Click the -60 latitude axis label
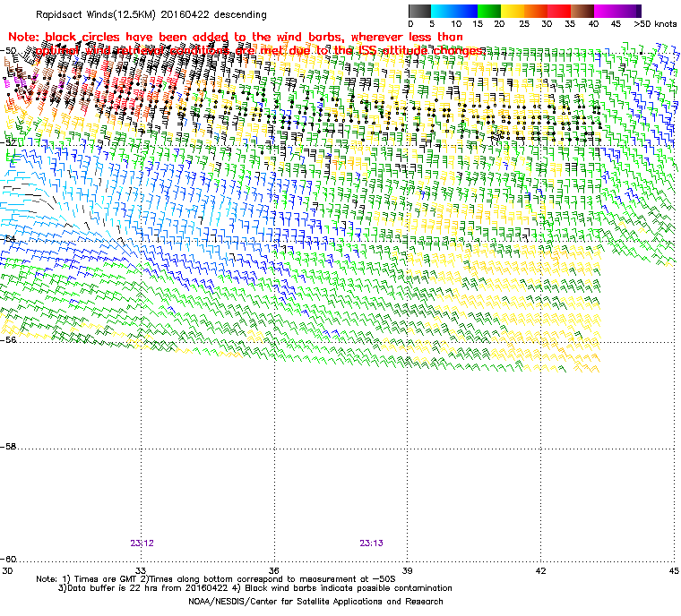 coord(9,559)
